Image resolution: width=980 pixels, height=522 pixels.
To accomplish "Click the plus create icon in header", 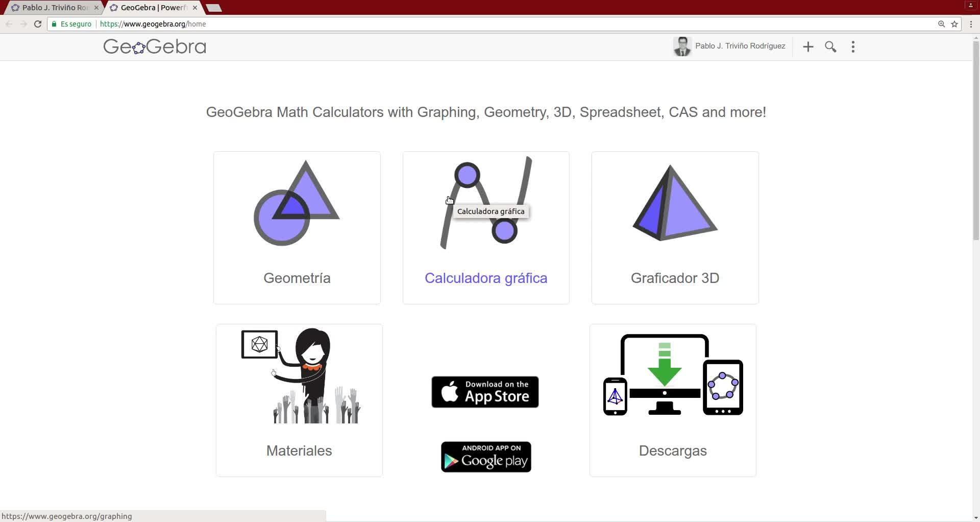I will pos(808,47).
